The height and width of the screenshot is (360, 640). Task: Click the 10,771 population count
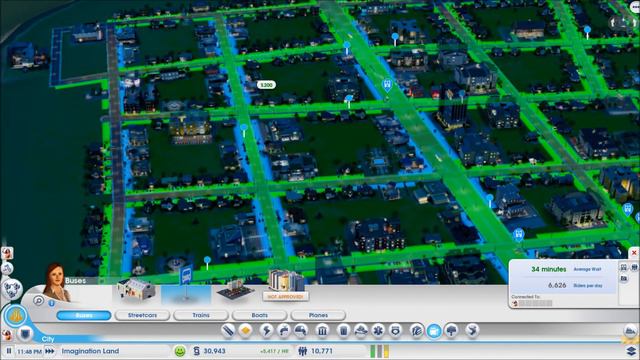click(x=322, y=351)
